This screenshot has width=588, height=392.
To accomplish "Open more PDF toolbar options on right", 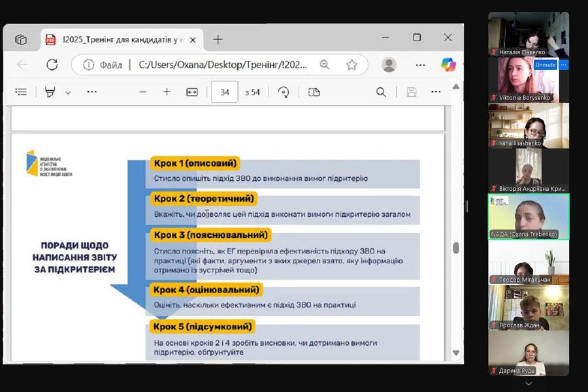I will [x=438, y=92].
